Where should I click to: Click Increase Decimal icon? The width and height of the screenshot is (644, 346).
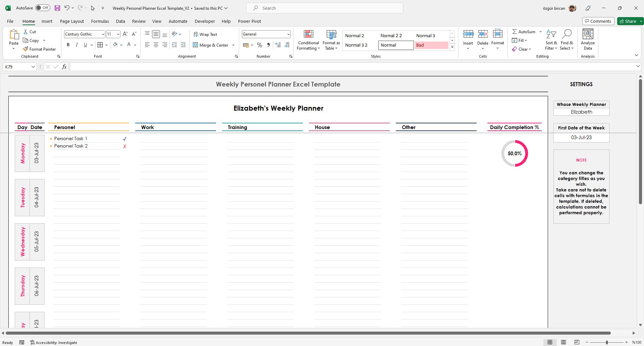[278, 45]
